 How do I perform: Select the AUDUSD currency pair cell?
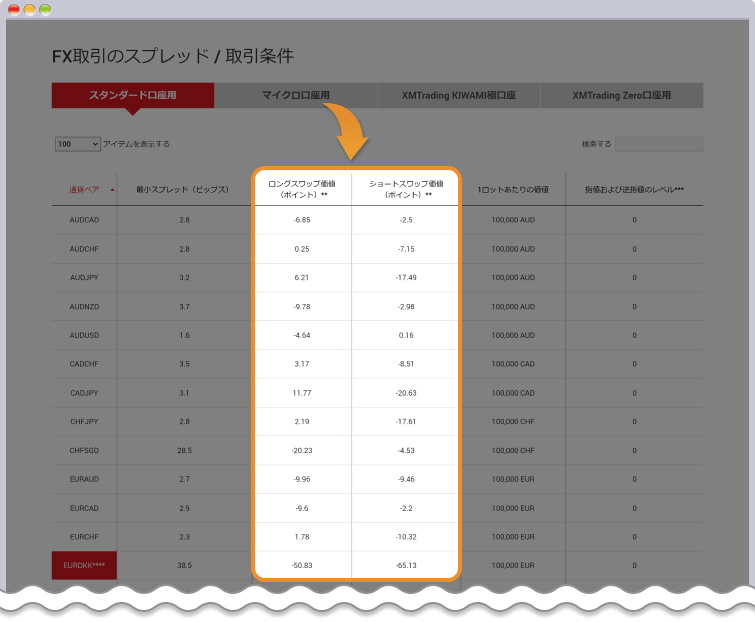84,335
